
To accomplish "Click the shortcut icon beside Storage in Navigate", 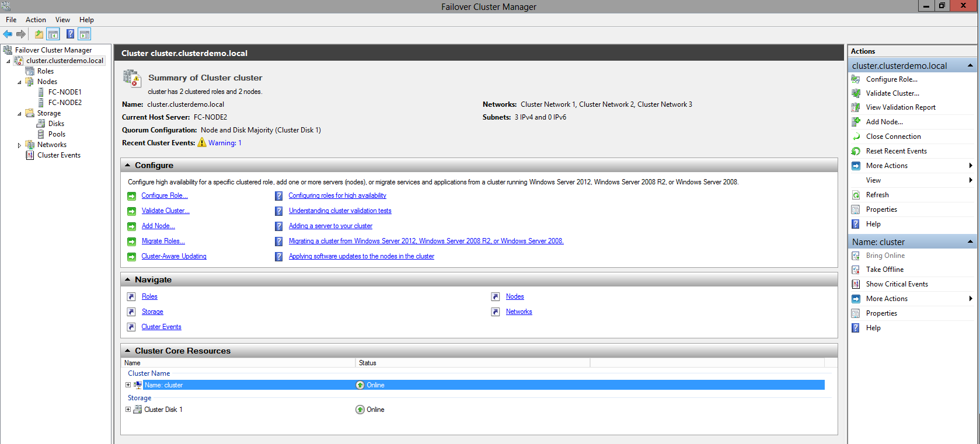I will coord(131,312).
